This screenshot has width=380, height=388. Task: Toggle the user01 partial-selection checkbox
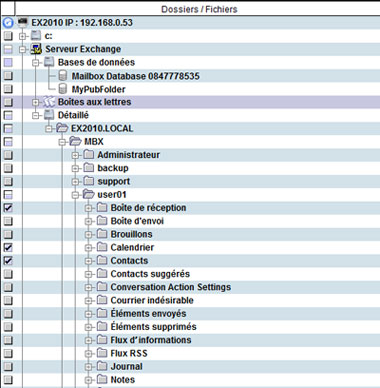(x=8, y=195)
